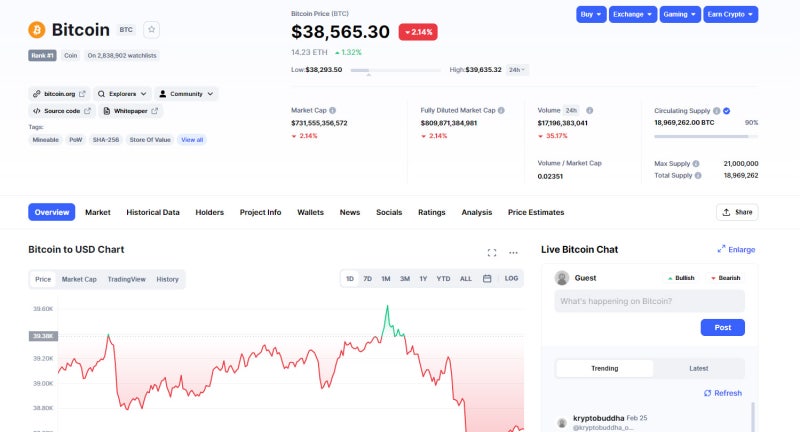Open the chart calendar date picker
The width and height of the screenshot is (800, 432).
[x=487, y=278]
